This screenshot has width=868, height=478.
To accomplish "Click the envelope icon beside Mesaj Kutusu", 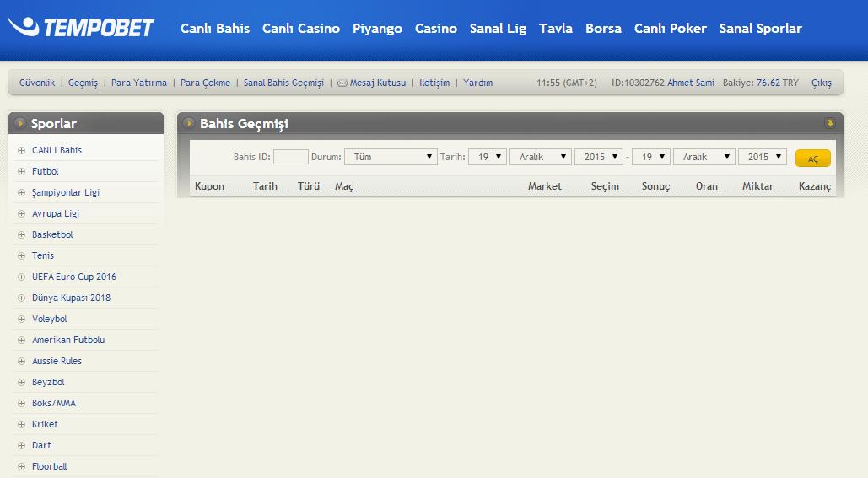I will point(342,83).
